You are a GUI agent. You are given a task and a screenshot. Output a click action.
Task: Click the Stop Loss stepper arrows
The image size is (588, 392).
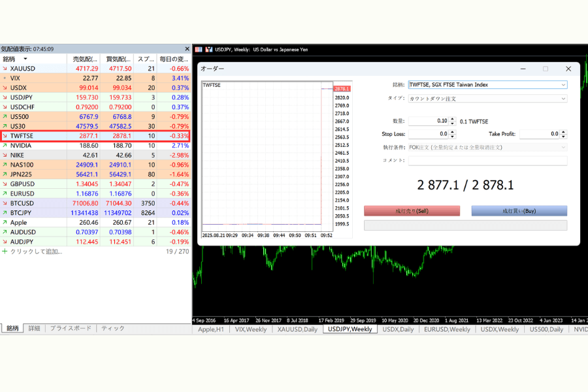[453, 134]
